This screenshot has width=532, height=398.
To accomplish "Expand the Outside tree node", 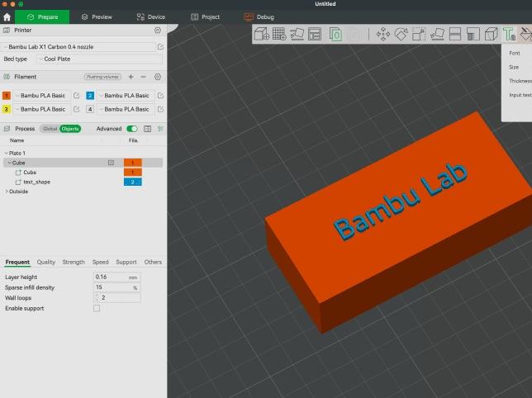I will point(7,192).
